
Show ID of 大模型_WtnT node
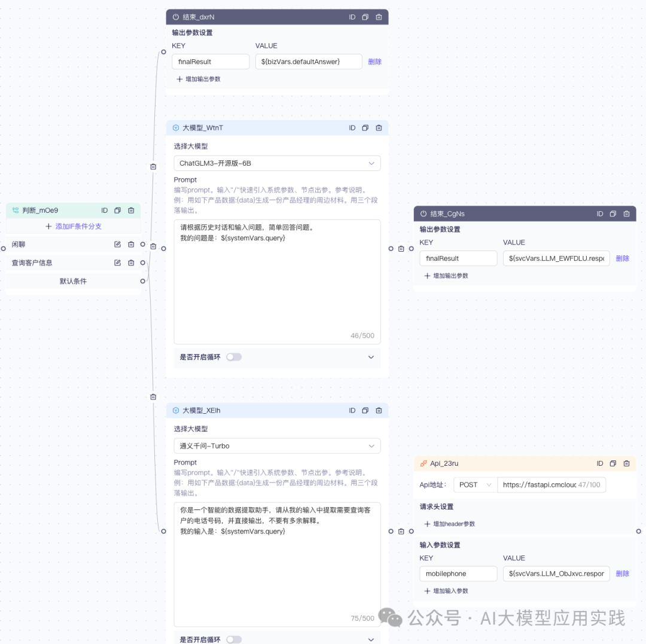pyautogui.click(x=352, y=127)
